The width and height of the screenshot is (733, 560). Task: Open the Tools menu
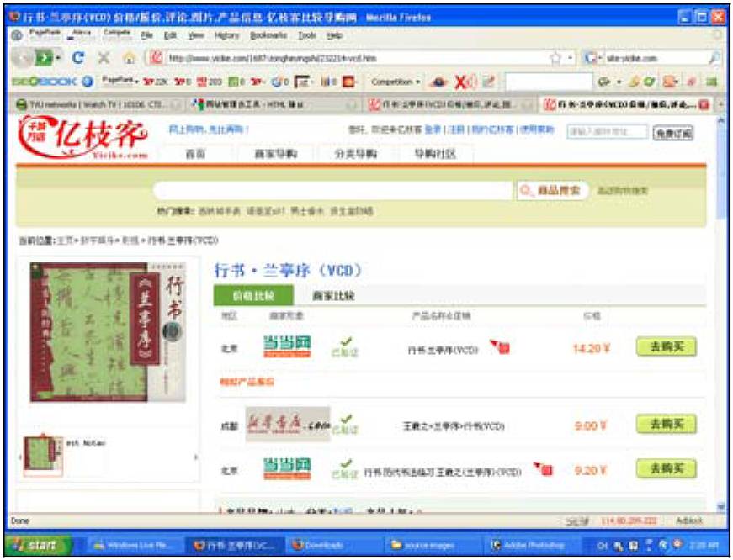(307, 35)
